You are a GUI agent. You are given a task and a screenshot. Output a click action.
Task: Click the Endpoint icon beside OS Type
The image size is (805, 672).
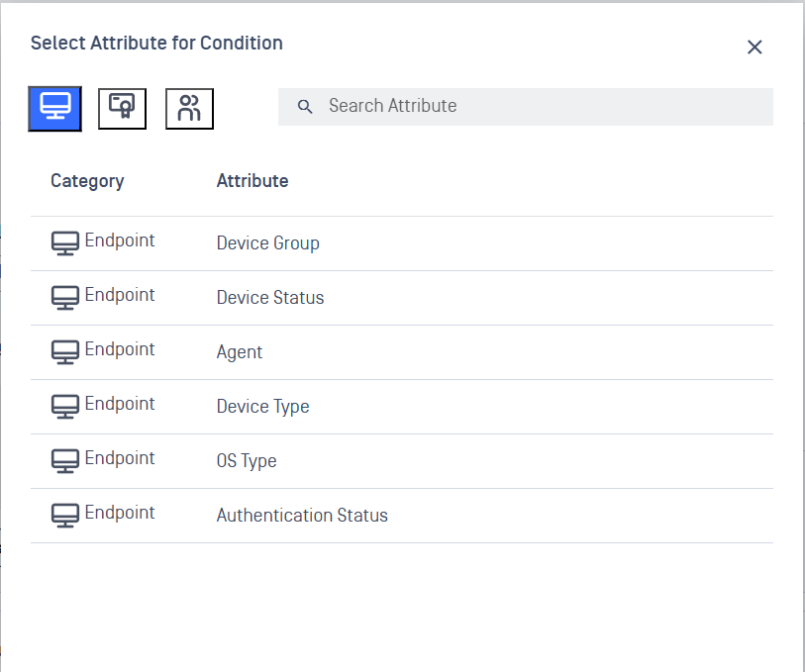(x=64, y=460)
